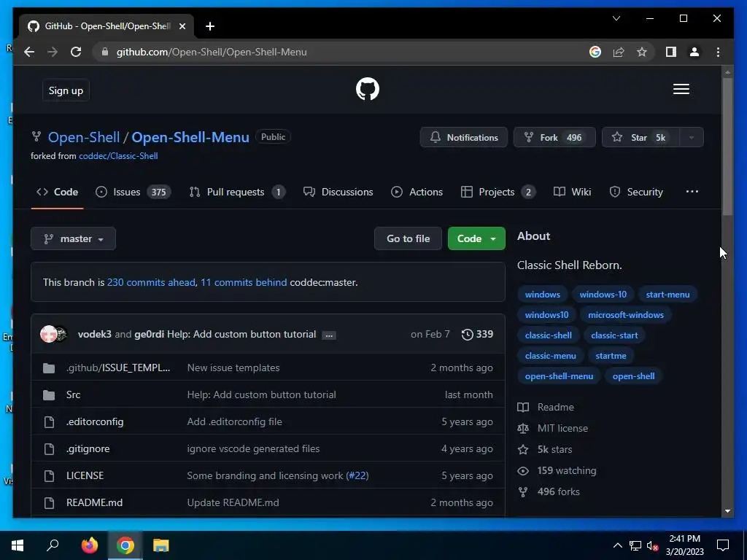Open the Issues tab

coord(133,192)
